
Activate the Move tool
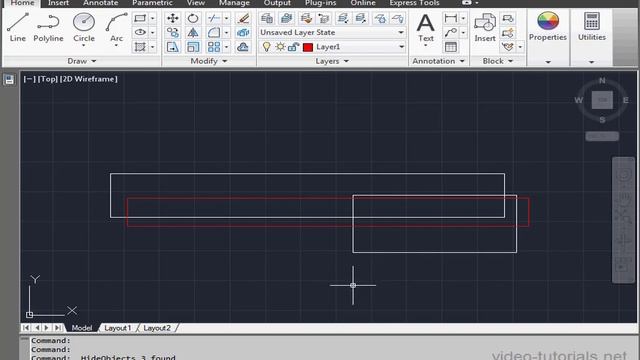pos(173,18)
